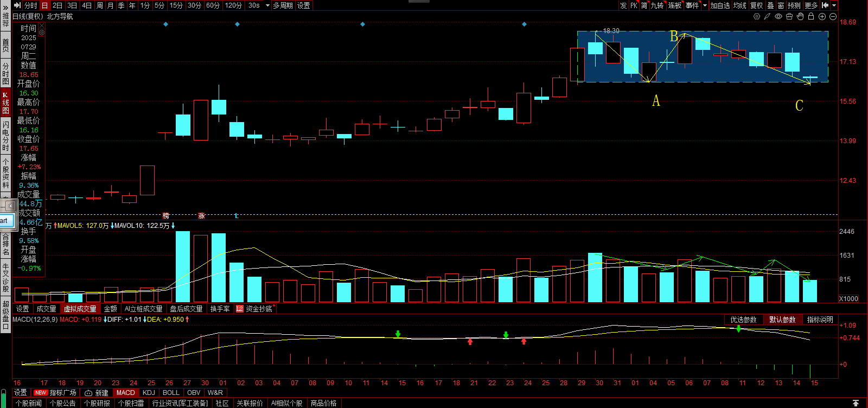Open the 更多 more menu
868x408 pixels.
[811, 5]
